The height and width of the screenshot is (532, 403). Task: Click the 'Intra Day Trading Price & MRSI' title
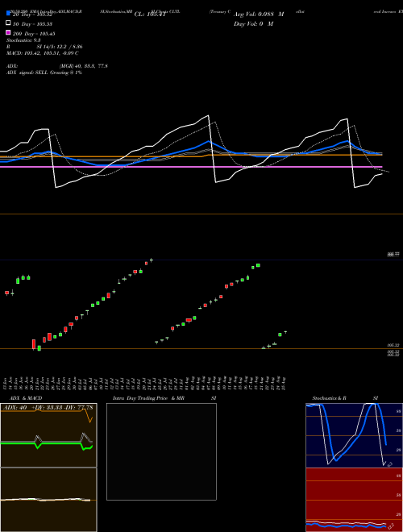pyautogui.click(x=164, y=398)
